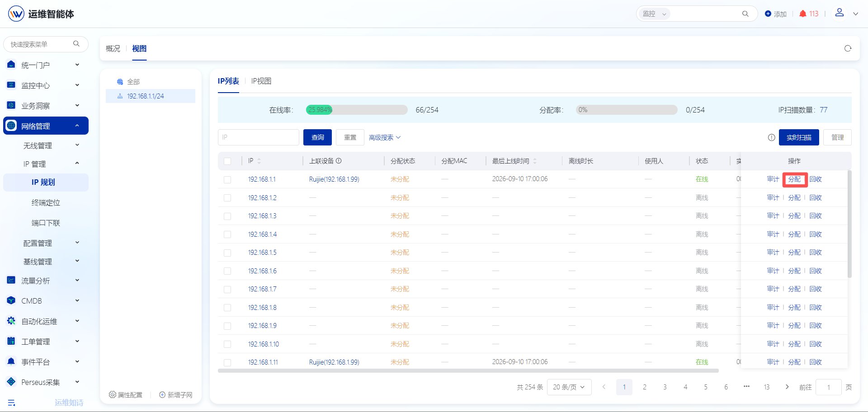Click the info icon next to 实时扫描
868x412 pixels.
pos(771,137)
